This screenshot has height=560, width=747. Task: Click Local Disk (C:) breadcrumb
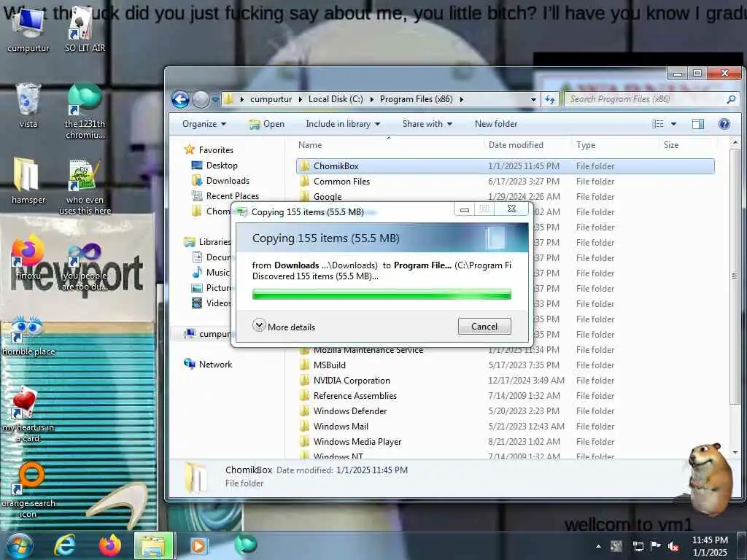point(336,99)
